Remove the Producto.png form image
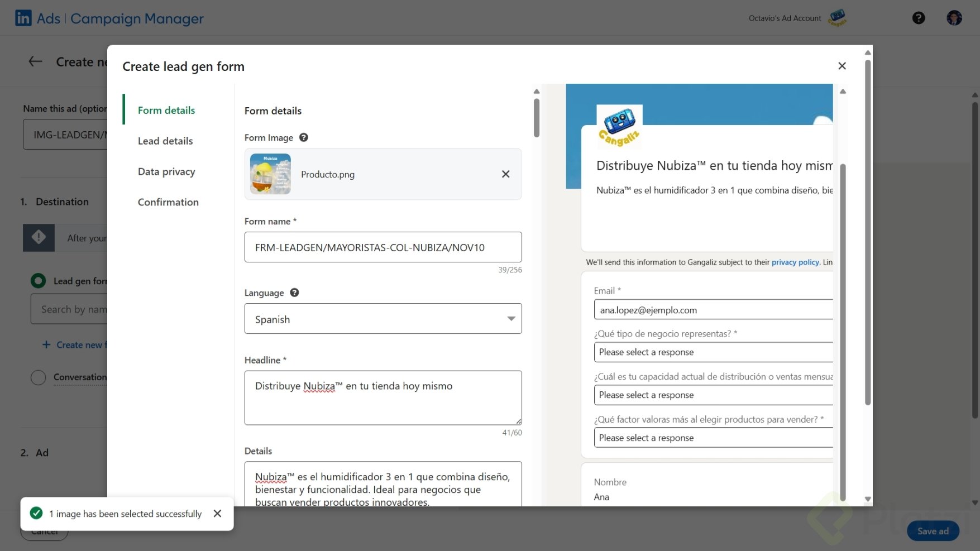The image size is (980, 551). pos(506,174)
